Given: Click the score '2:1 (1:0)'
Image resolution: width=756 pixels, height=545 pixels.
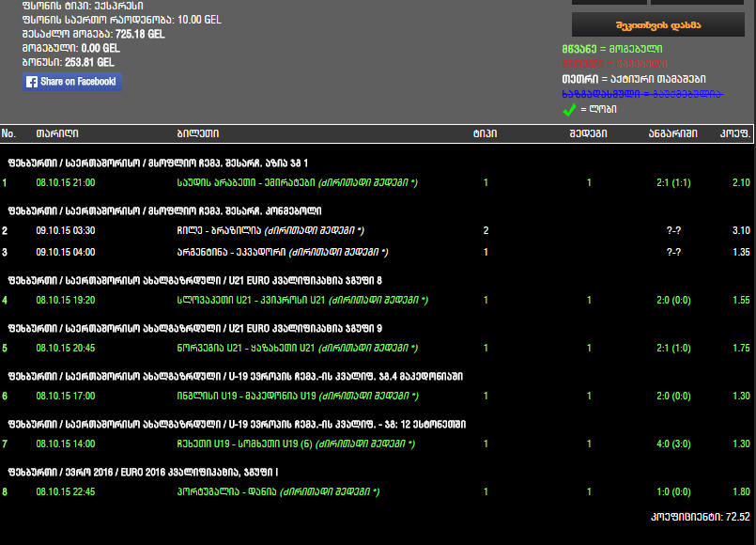Looking at the screenshot, I should pyautogui.click(x=673, y=348).
